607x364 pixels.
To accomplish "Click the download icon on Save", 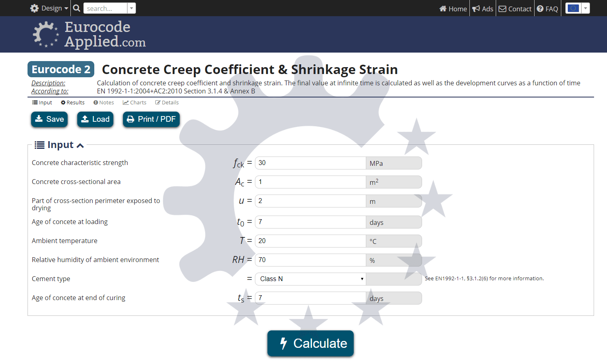I will tap(39, 119).
